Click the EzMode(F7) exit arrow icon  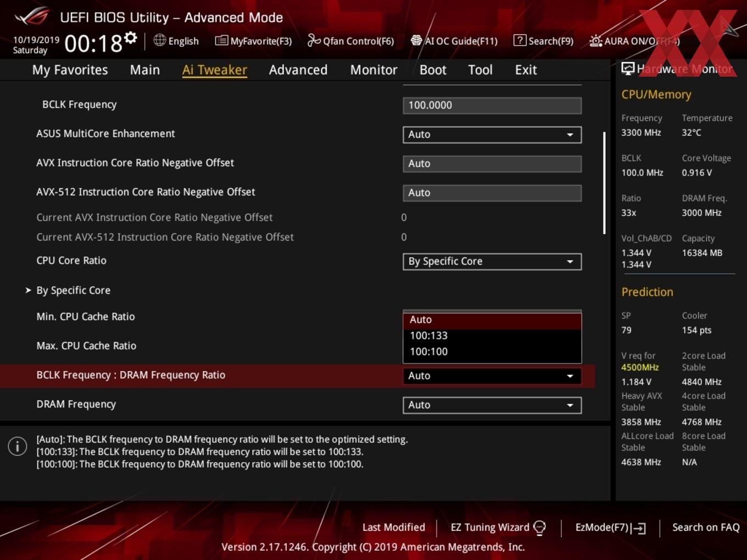pyautogui.click(x=638, y=528)
